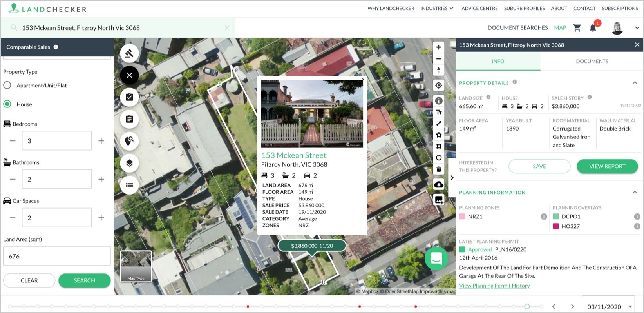Click the Land Area input field
Screen dimensions: 644x313
tap(57, 256)
